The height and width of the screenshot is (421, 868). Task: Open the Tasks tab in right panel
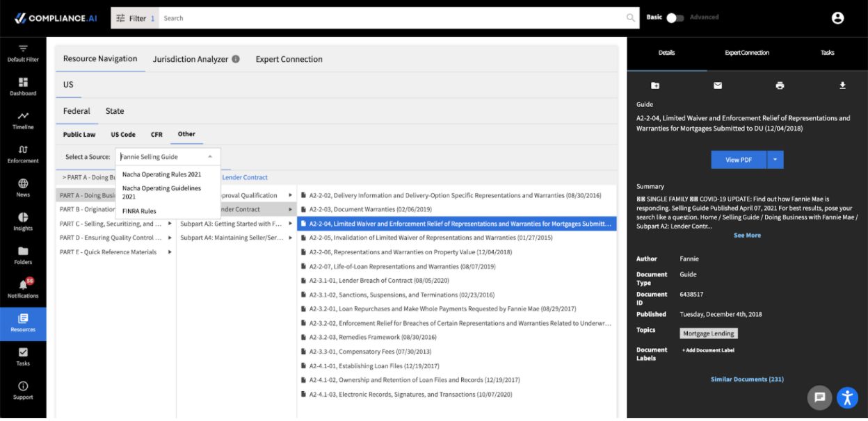point(827,53)
